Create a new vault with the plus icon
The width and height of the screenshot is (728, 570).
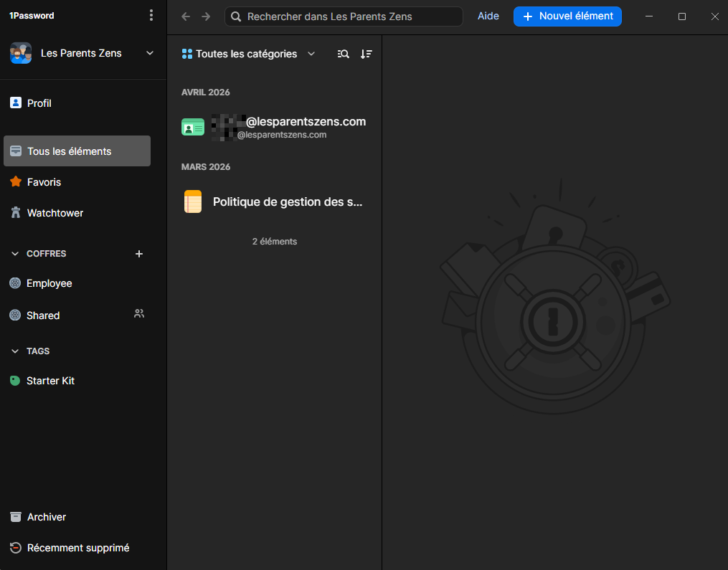(x=138, y=253)
